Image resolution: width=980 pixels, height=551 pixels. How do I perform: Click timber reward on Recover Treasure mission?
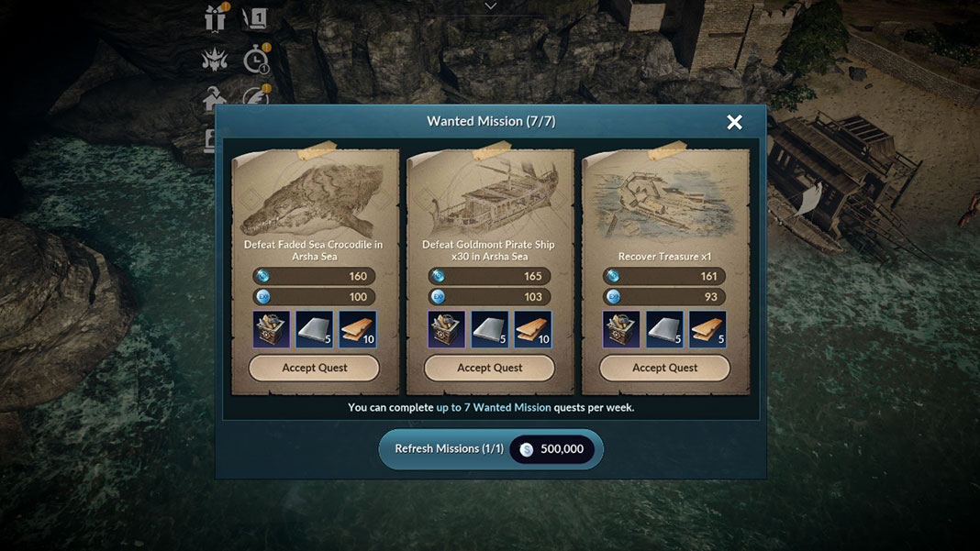coord(708,329)
